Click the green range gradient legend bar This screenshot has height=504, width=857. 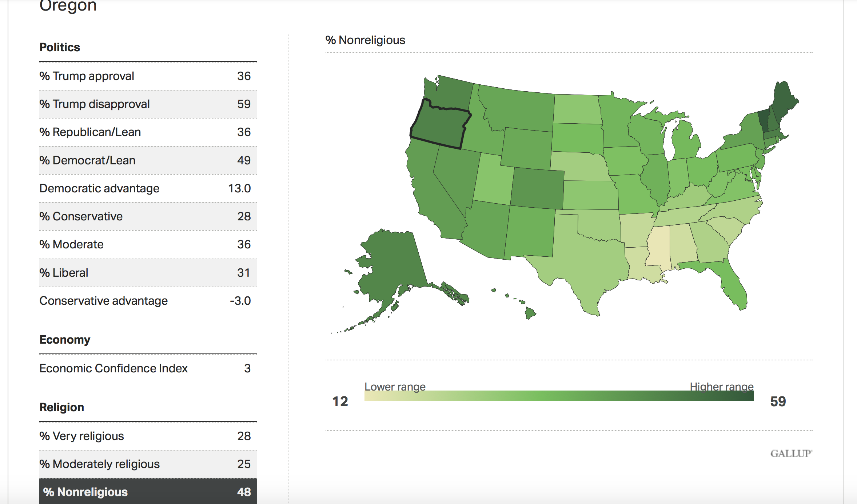point(559,396)
